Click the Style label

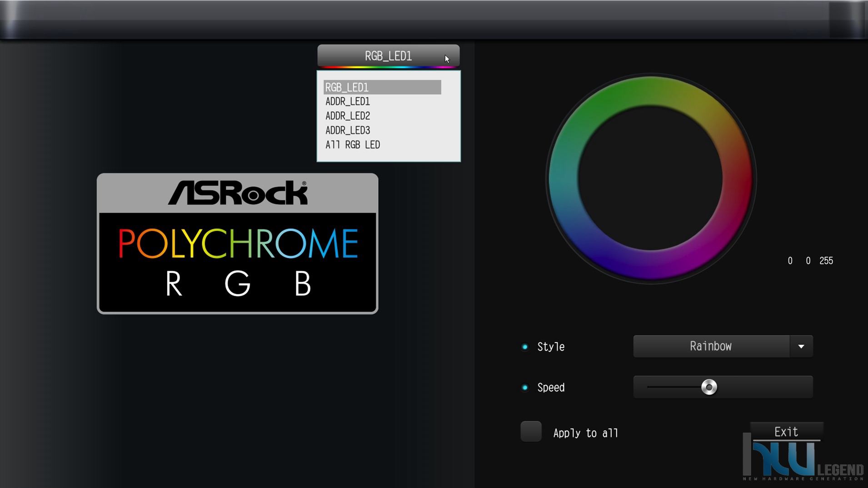coord(551,347)
